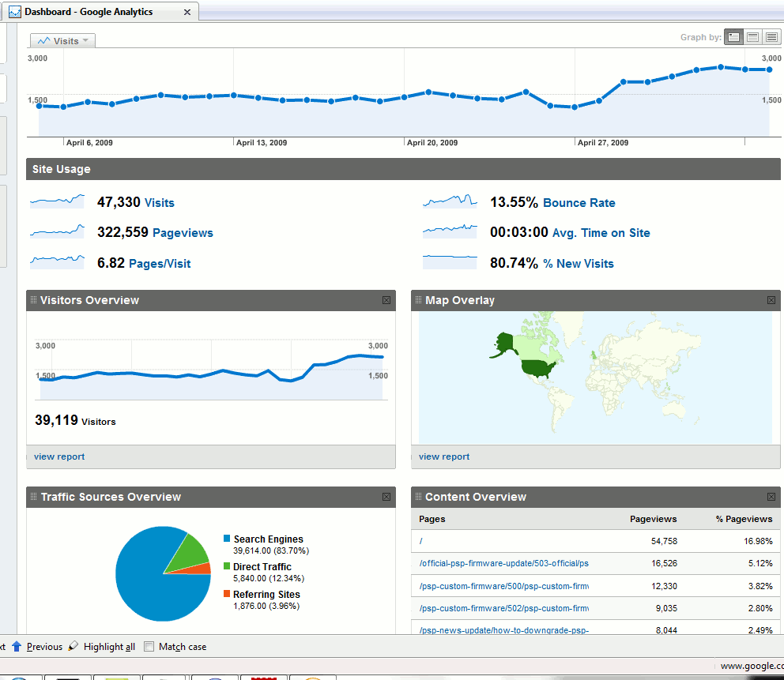Image resolution: width=784 pixels, height=680 pixels.
Task: Close the Visitors Overview widget
Action: tap(386, 300)
